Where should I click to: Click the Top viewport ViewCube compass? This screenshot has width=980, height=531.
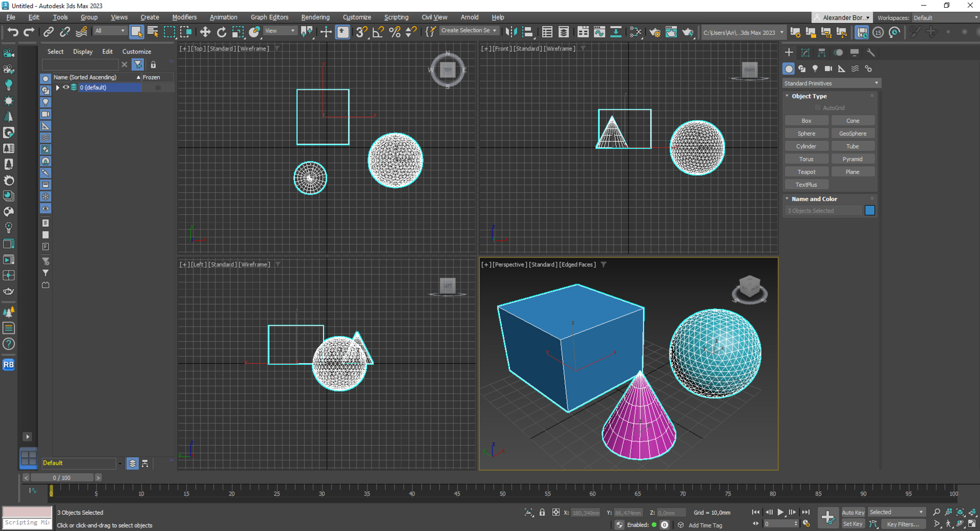(448, 70)
